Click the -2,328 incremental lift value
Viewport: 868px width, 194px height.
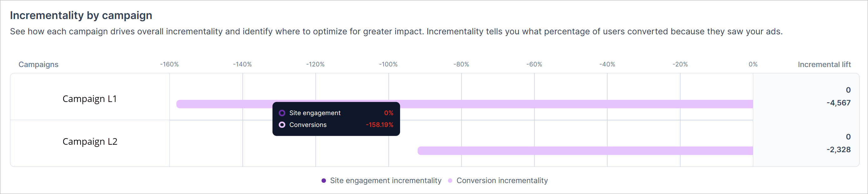pos(838,150)
